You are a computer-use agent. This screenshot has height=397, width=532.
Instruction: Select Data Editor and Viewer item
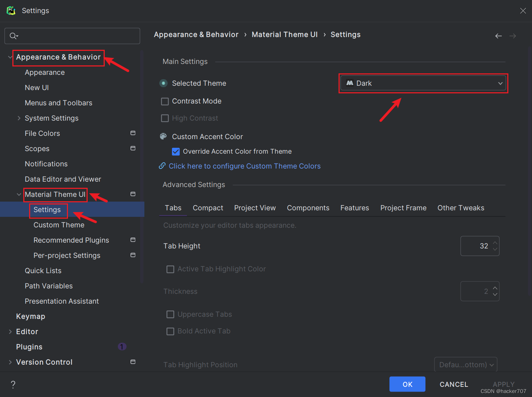tap(63, 179)
